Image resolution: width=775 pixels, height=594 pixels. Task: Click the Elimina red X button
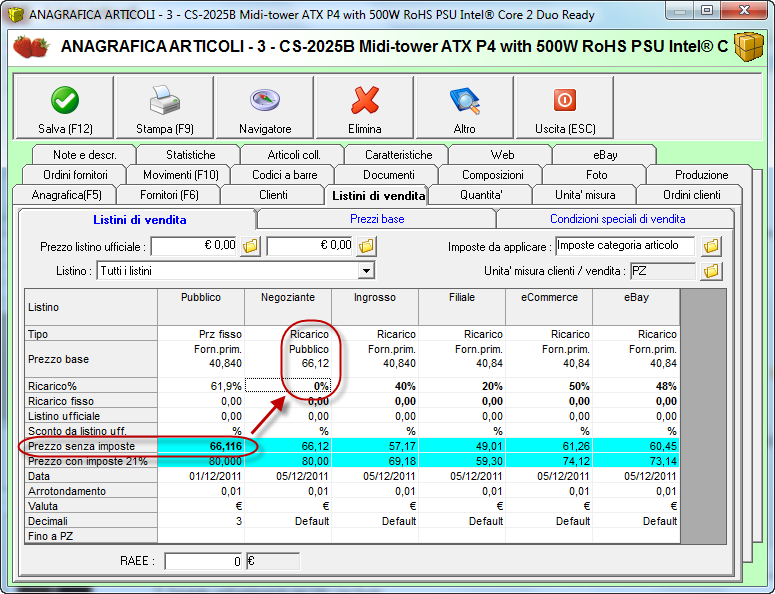[x=365, y=108]
